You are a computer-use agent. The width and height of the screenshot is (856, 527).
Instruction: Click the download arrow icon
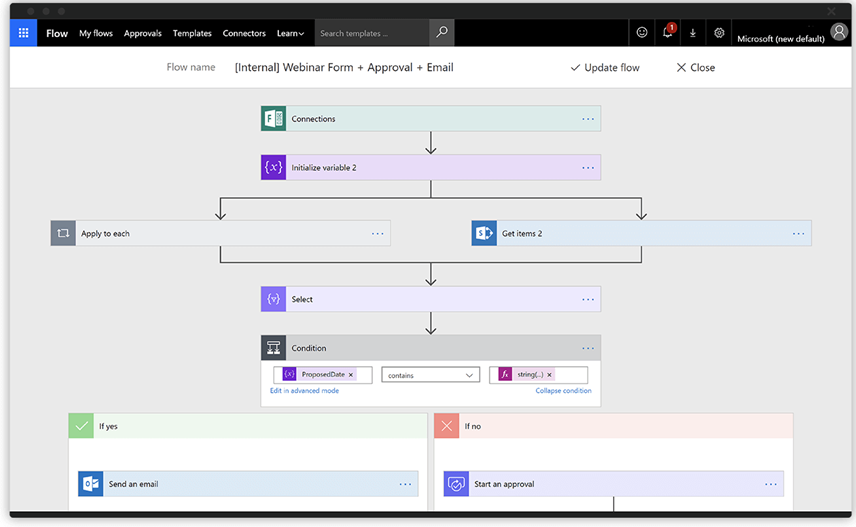(693, 33)
